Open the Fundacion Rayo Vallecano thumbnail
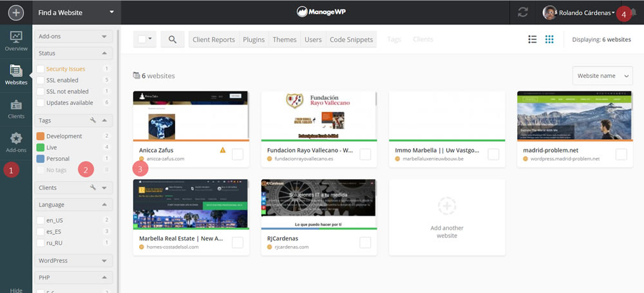Image resolution: width=644 pixels, height=293 pixels. [319, 115]
